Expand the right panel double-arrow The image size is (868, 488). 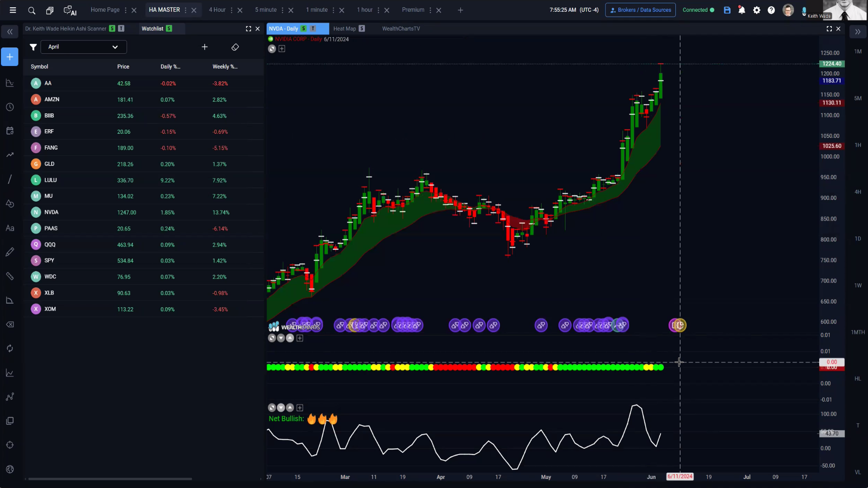[858, 32]
